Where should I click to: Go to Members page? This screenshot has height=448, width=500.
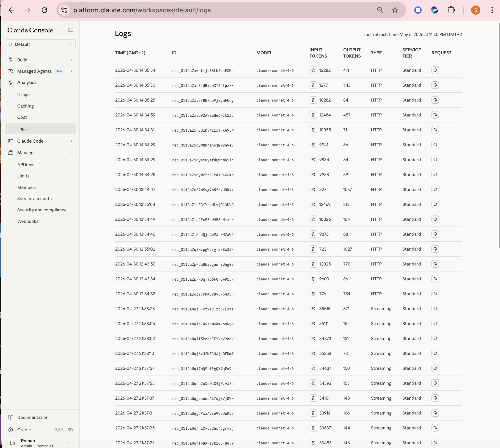[27, 187]
